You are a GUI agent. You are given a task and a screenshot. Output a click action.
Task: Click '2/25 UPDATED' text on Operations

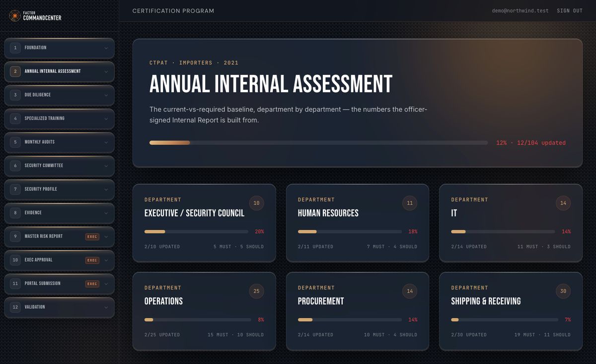pyautogui.click(x=162, y=335)
